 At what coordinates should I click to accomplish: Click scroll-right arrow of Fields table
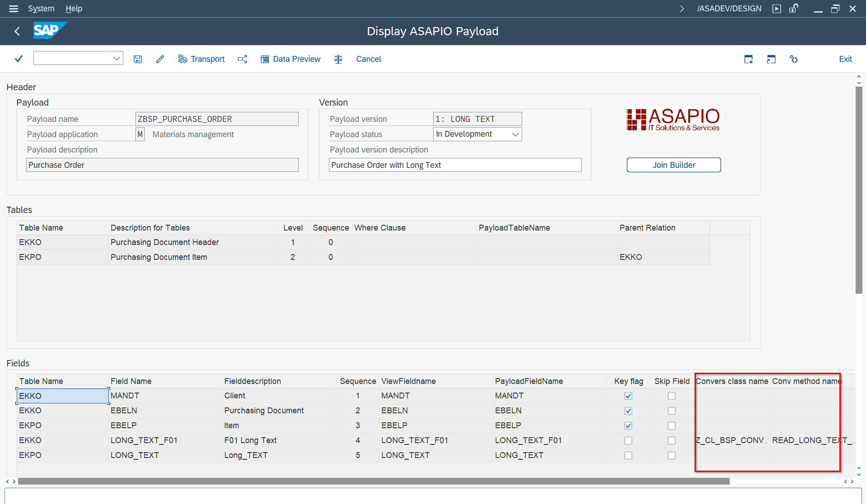click(x=852, y=481)
